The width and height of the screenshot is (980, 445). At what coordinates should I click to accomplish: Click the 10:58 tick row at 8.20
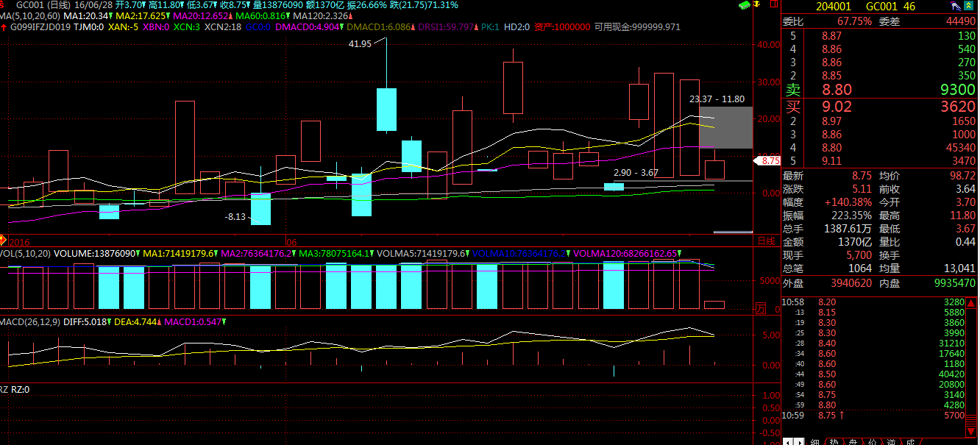873,302
